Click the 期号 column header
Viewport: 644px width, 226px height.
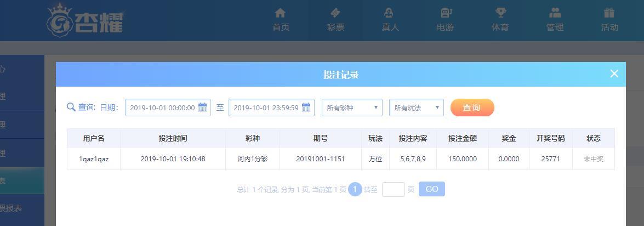(321, 138)
